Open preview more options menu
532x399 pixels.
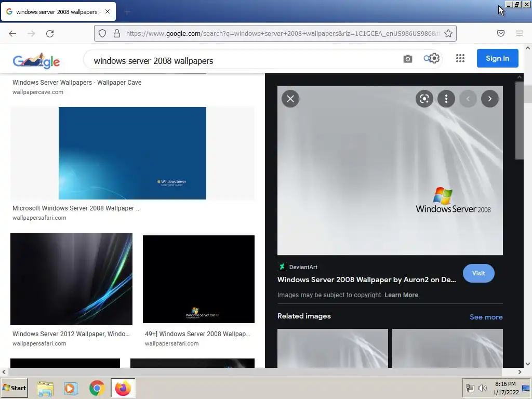pos(446,99)
